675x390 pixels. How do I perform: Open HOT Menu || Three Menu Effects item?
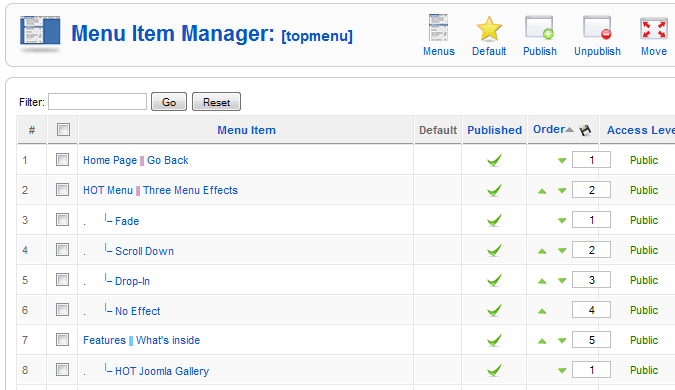[x=160, y=190]
